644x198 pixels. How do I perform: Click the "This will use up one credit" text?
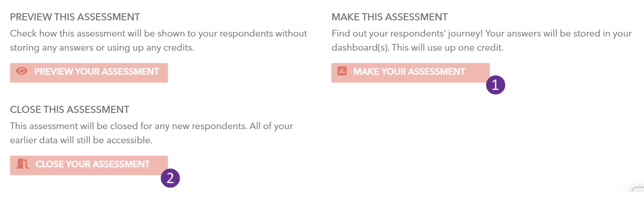pos(447,48)
